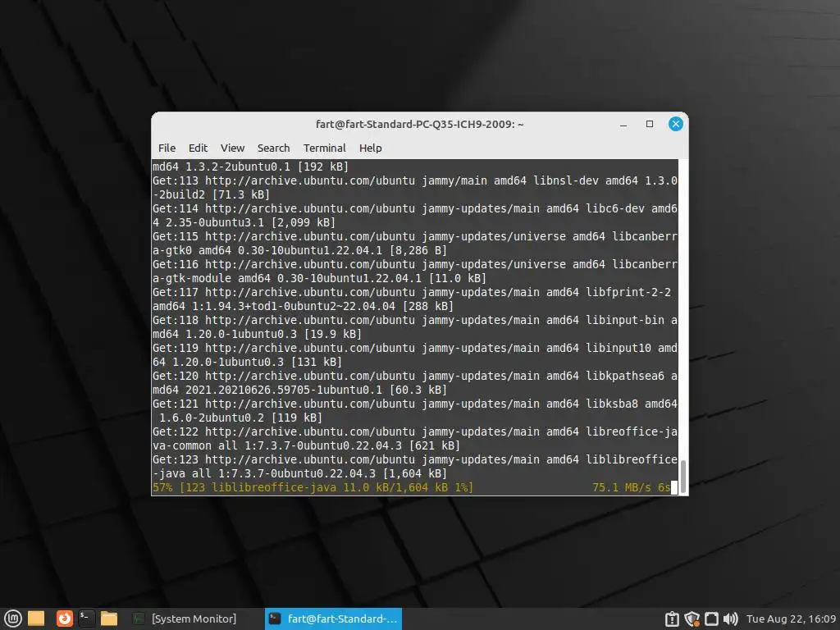The width and height of the screenshot is (840, 630).
Task: Open the Terminal menu in menu bar
Action: click(x=325, y=148)
